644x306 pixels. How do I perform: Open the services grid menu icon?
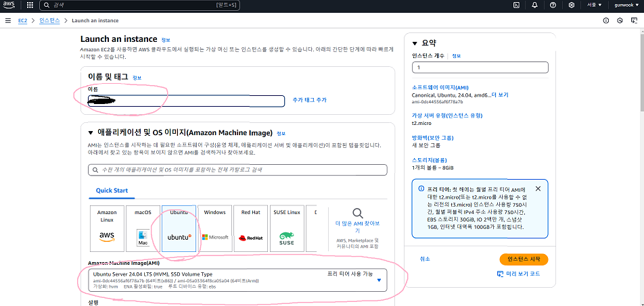30,5
